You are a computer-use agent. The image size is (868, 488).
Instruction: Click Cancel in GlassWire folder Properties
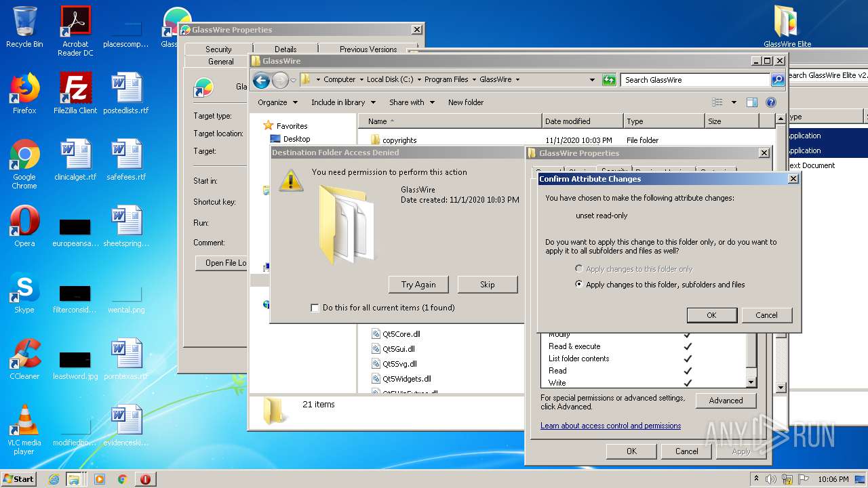[x=686, y=451]
